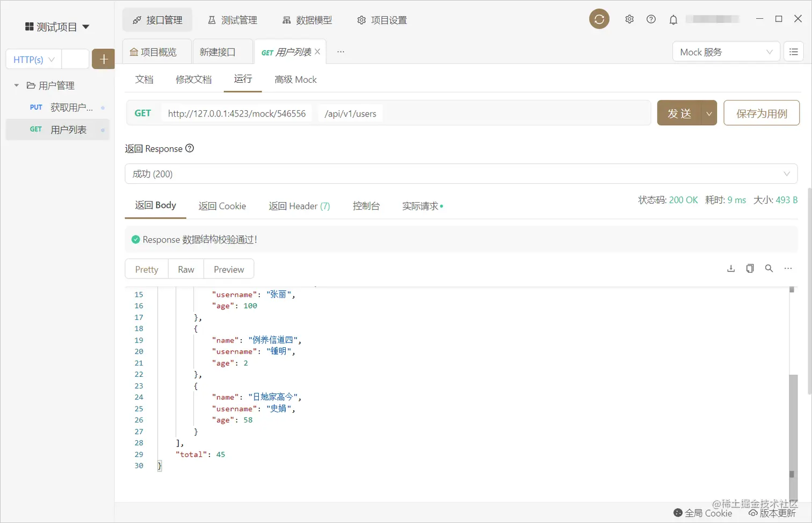Open the settings gear icon
The image size is (812, 523).
[x=629, y=19]
